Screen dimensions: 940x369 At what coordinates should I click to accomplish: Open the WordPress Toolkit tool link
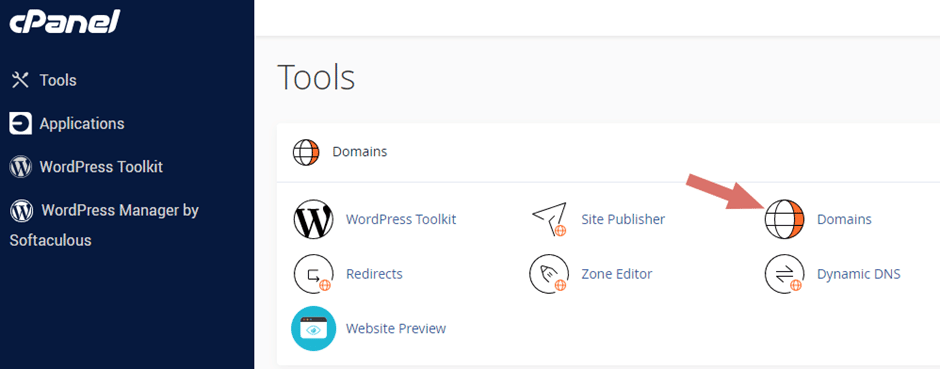pos(401,219)
